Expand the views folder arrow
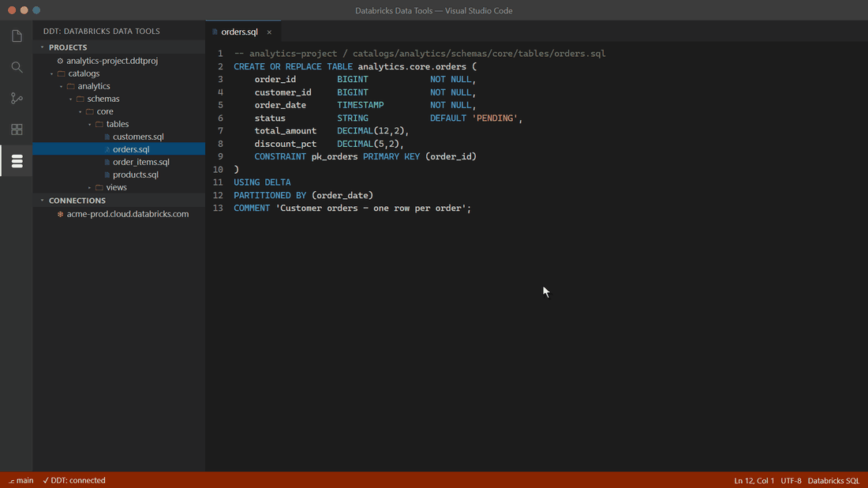Screen dimensions: 868x488 90,187
